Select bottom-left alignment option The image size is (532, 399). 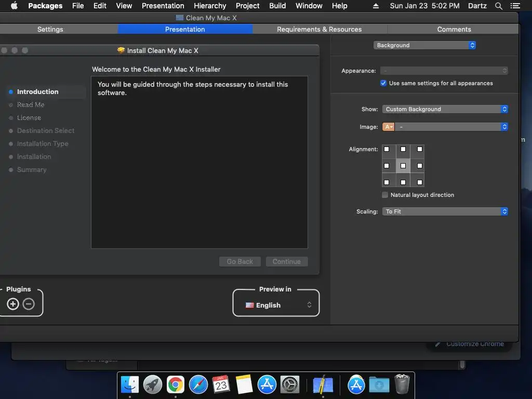click(x=387, y=182)
